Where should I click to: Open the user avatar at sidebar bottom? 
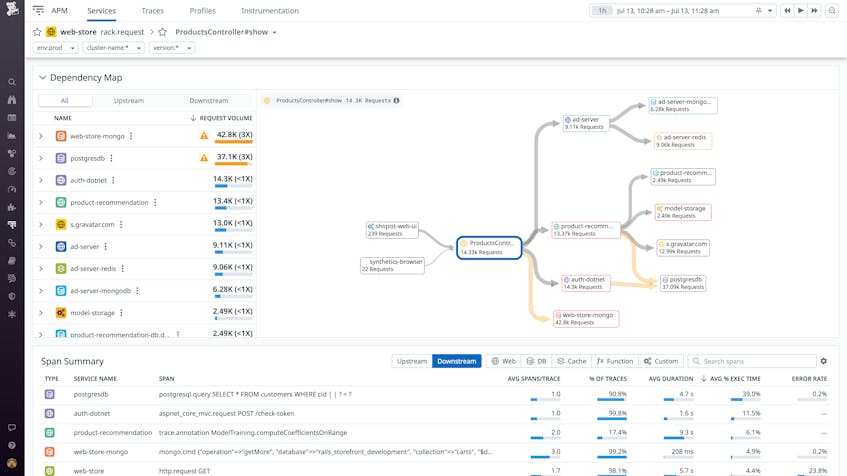(12, 463)
